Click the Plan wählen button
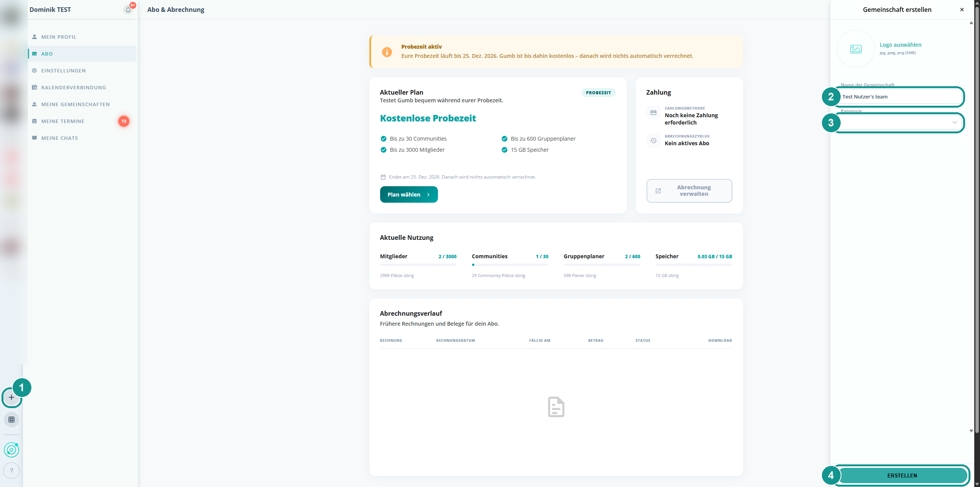 click(409, 195)
